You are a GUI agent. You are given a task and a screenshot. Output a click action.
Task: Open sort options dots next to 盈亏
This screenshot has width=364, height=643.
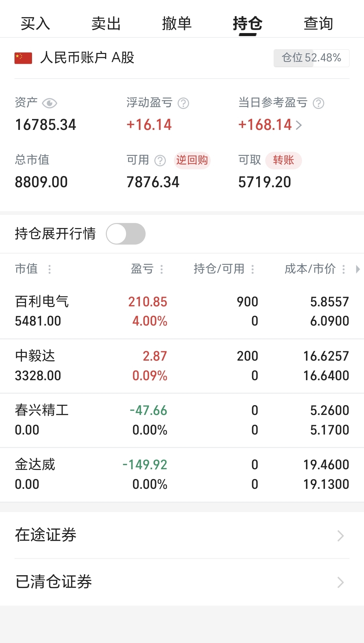162,269
